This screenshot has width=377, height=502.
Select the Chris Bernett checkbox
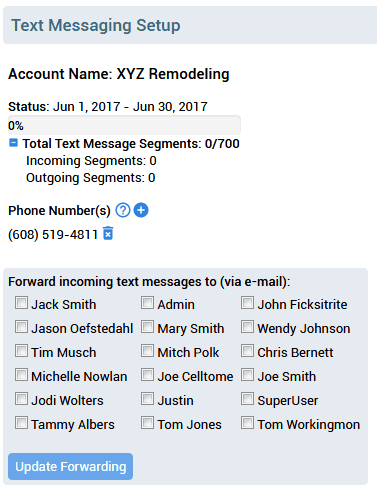(x=247, y=351)
